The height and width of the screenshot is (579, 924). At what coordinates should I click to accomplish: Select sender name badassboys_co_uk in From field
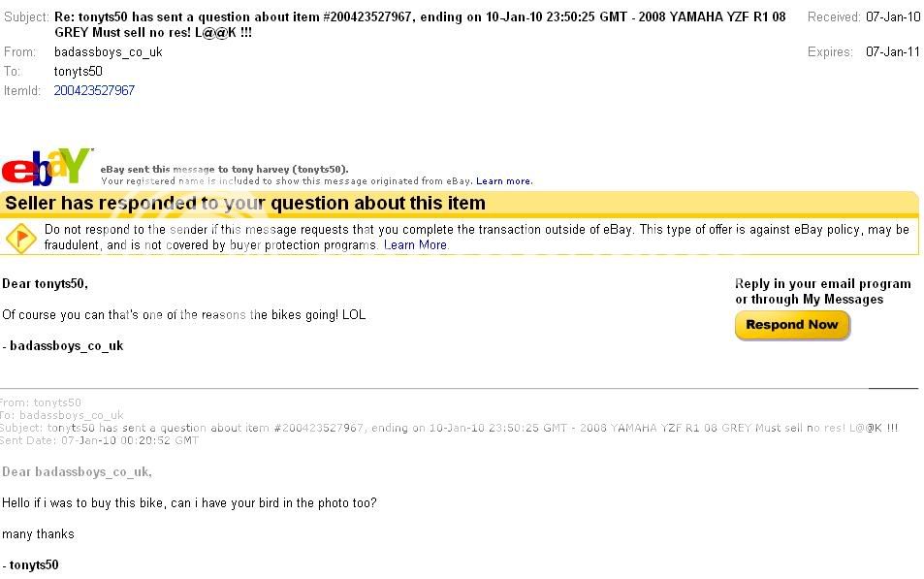pos(108,52)
